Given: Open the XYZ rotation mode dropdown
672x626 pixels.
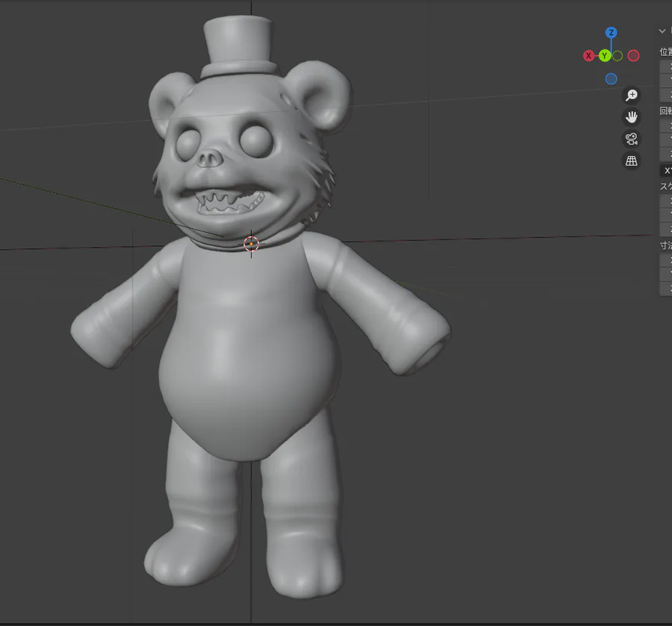Looking at the screenshot, I should 665,170.
